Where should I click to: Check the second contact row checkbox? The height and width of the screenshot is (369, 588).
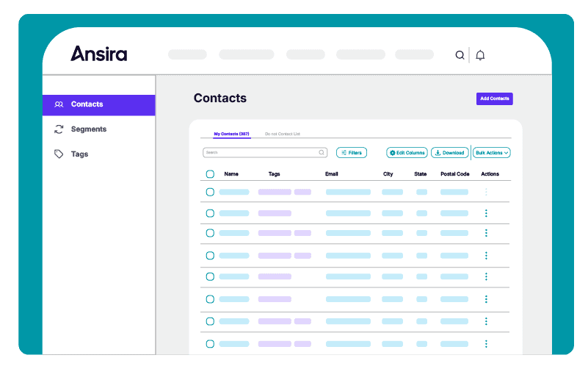(210, 213)
